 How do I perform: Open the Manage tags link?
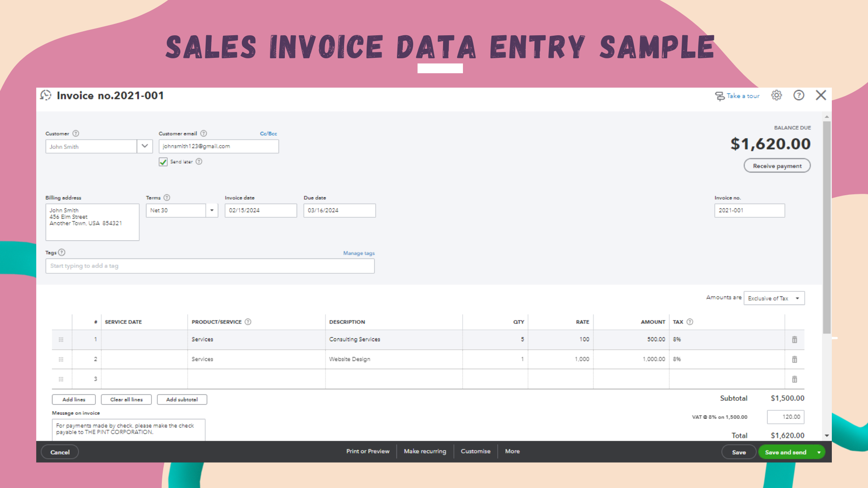point(359,253)
